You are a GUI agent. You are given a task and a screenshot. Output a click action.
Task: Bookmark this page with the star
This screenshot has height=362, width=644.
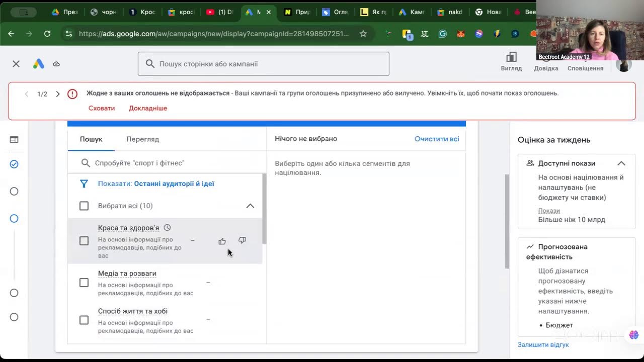click(x=363, y=34)
